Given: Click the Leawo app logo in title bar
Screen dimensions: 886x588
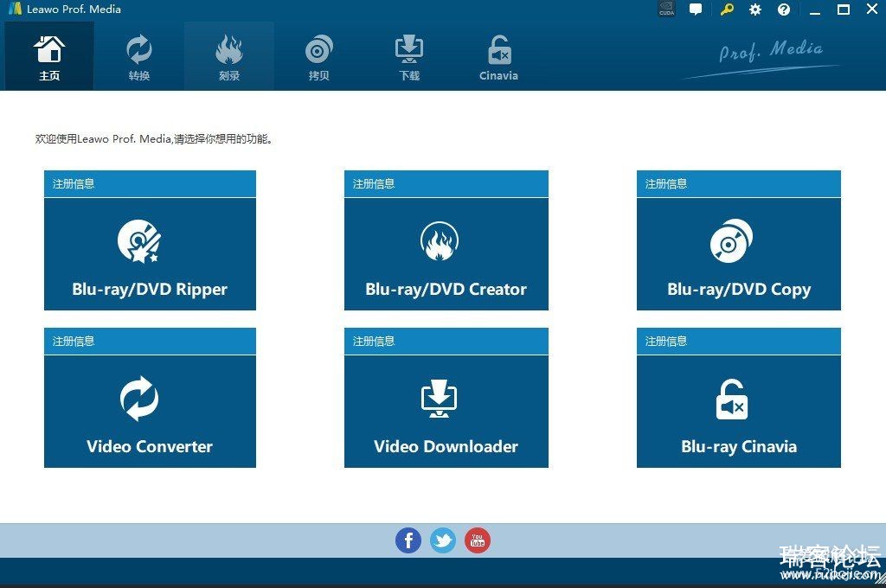Looking at the screenshot, I should click(16, 9).
